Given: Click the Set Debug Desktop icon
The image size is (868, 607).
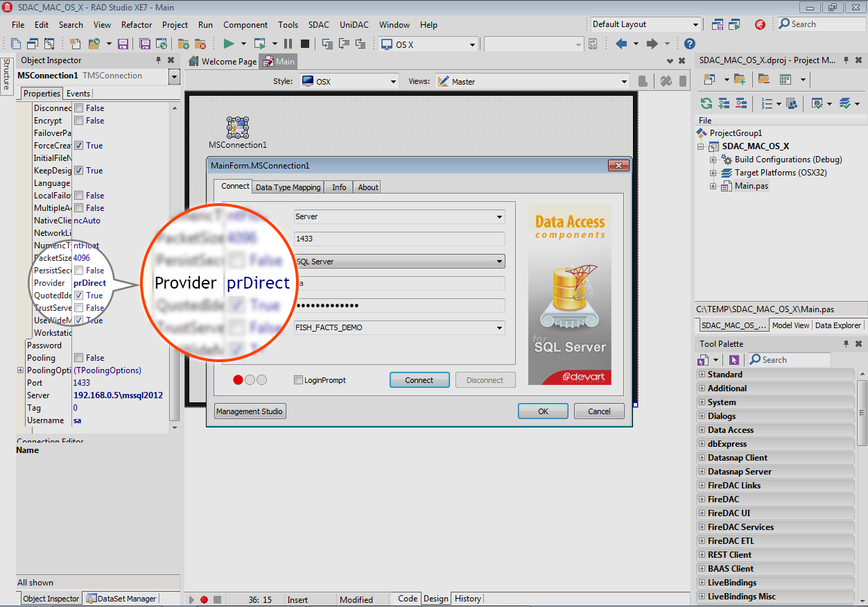Looking at the screenshot, I should click(x=734, y=24).
